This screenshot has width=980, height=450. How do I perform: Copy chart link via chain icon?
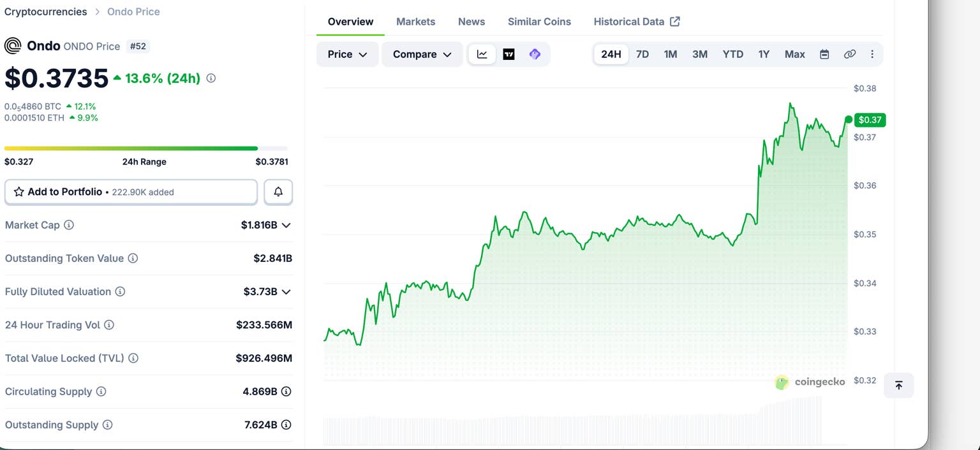849,54
